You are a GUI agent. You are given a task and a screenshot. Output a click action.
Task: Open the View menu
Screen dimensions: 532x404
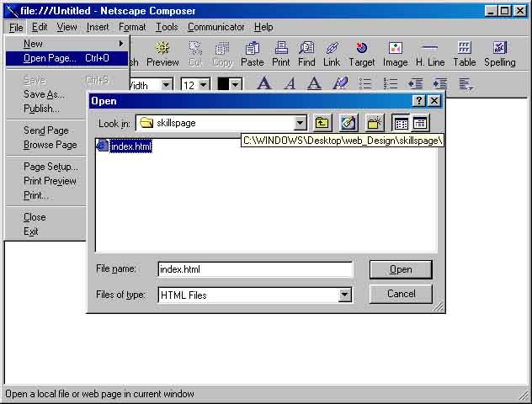click(x=66, y=27)
